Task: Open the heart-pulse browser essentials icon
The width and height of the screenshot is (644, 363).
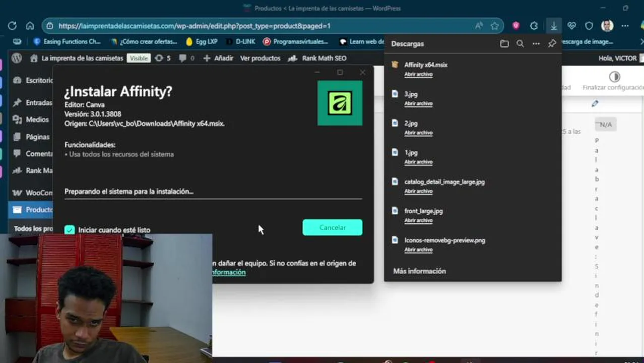Action: click(571, 26)
